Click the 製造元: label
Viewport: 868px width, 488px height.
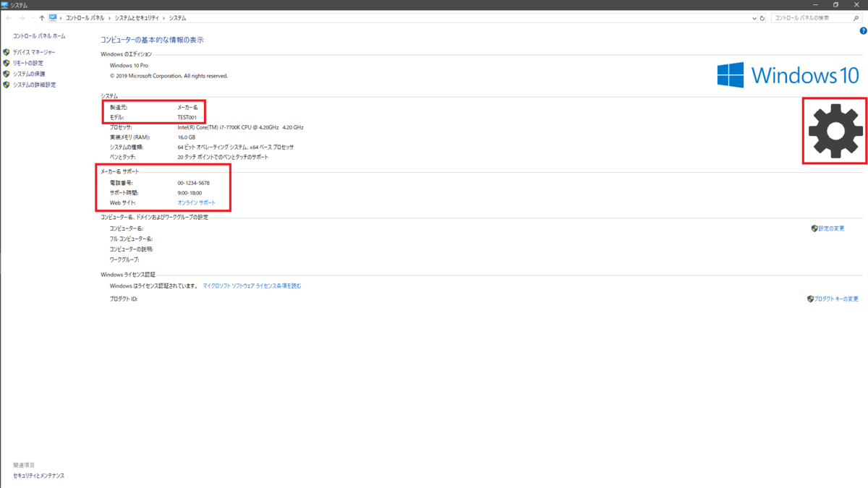[119, 107]
